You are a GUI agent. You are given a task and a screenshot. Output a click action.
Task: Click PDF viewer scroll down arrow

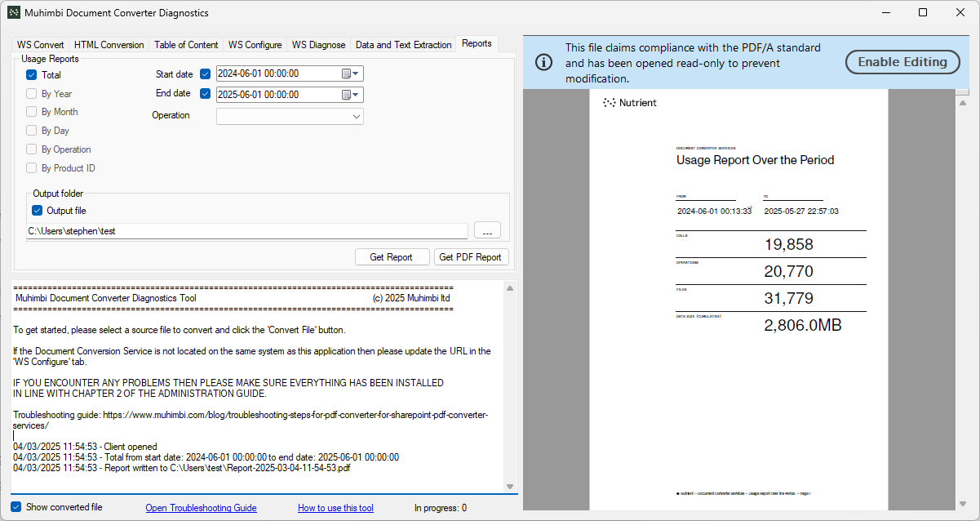[x=963, y=503]
